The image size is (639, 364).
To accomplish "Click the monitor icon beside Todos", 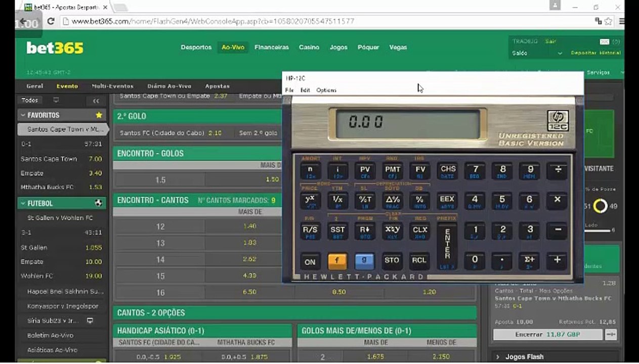I will 56,100.
